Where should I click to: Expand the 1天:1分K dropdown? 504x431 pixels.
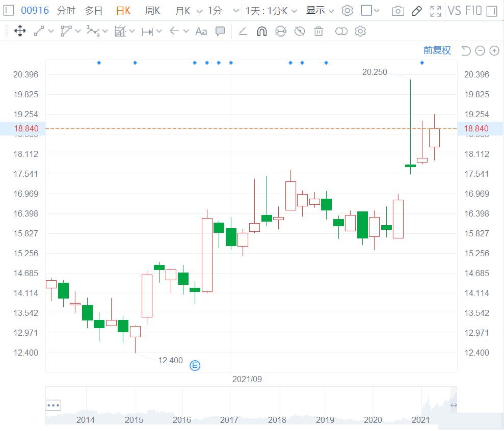pyautogui.click(x=271, y=11)
